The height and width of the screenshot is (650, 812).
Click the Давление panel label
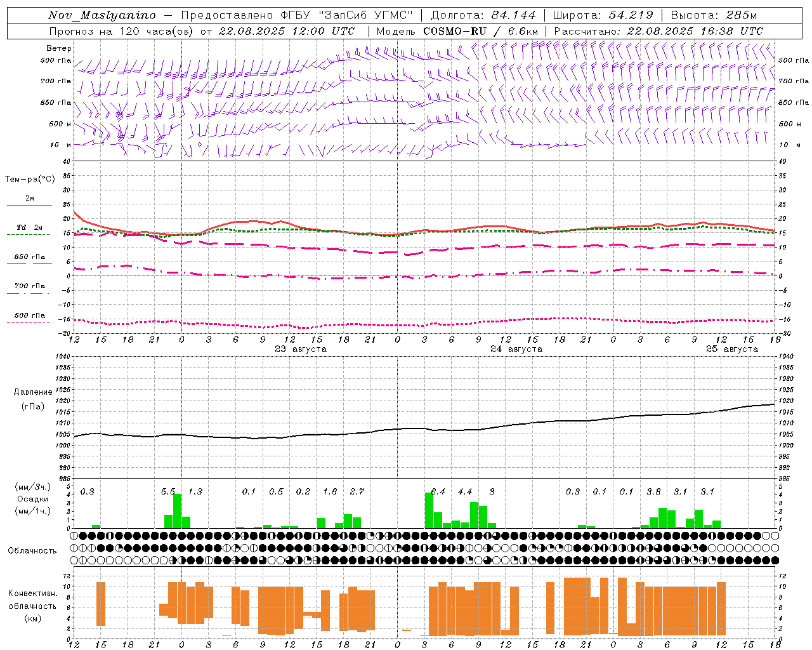(33, 392)
